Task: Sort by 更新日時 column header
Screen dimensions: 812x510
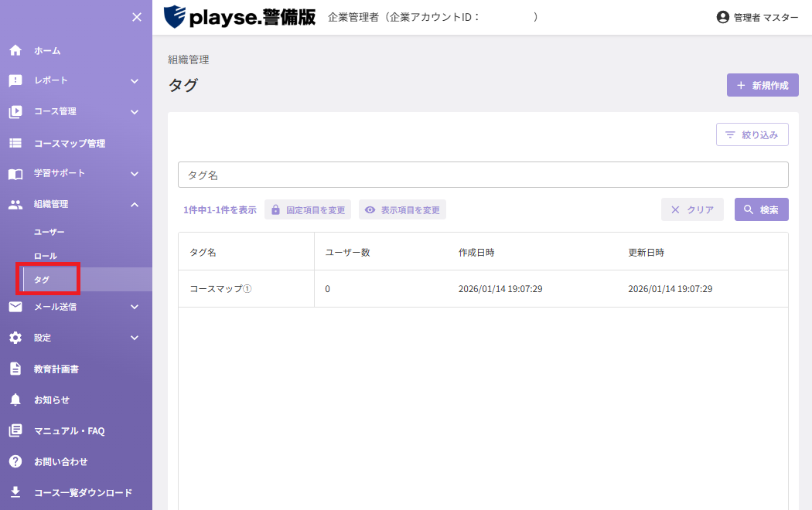Action: click(646, 253)
